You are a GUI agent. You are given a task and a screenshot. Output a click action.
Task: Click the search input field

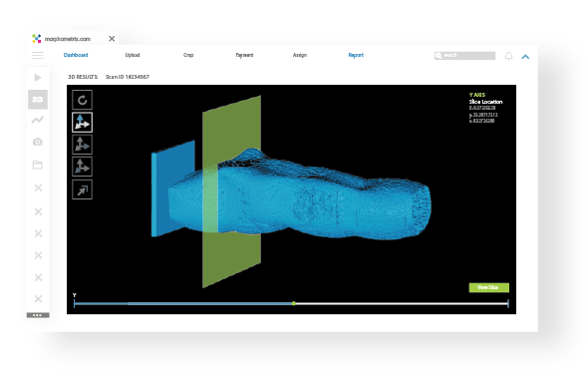click(465, 56)
